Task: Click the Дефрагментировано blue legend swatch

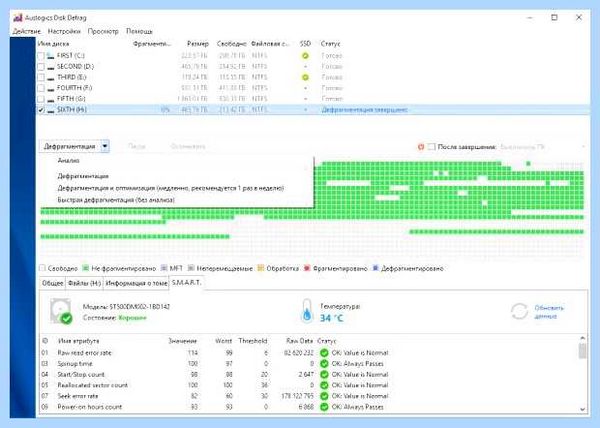Action: [x=375, y=268]
